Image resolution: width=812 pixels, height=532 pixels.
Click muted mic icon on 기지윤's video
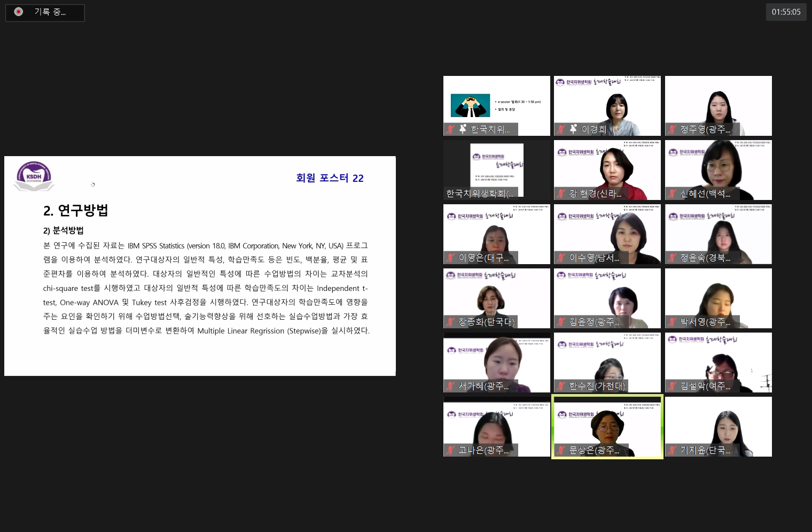click(672, 450)
